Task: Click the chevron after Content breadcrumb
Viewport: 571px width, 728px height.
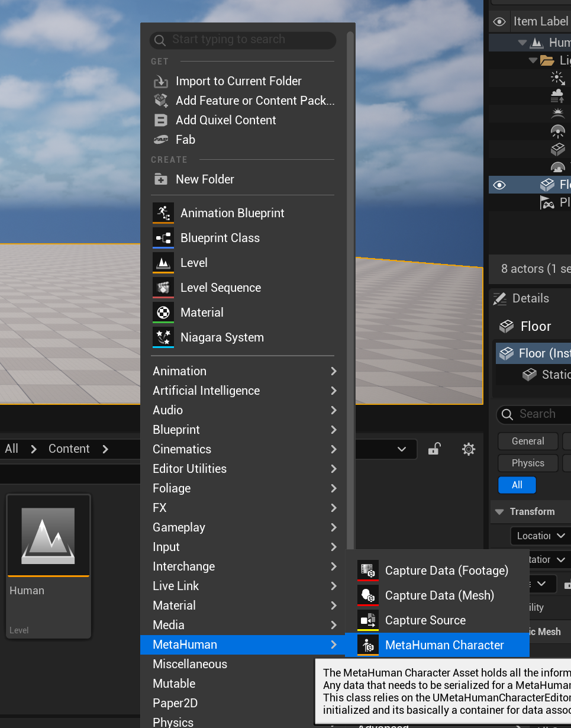Action: coord(105,449)
